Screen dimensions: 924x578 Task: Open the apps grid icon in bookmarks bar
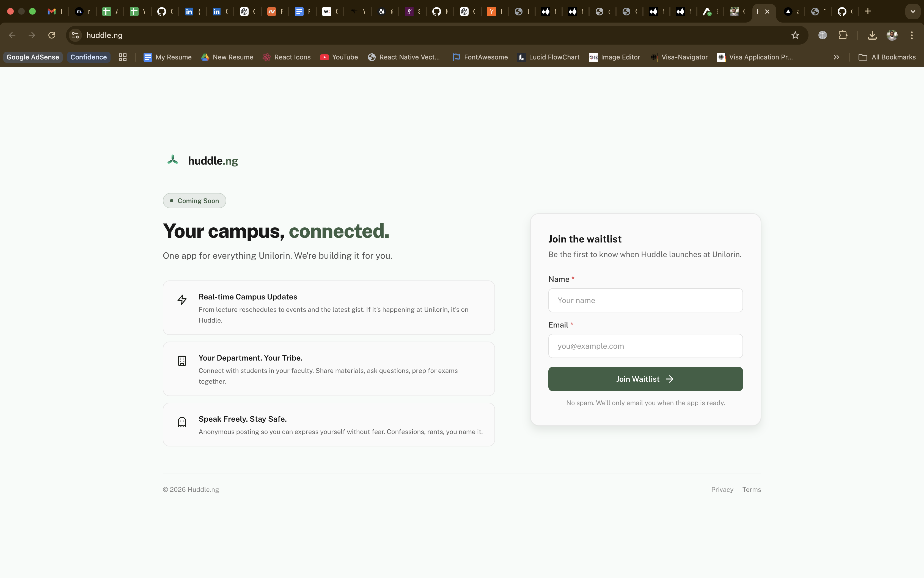pyautogui.click(x=123, y=57)
